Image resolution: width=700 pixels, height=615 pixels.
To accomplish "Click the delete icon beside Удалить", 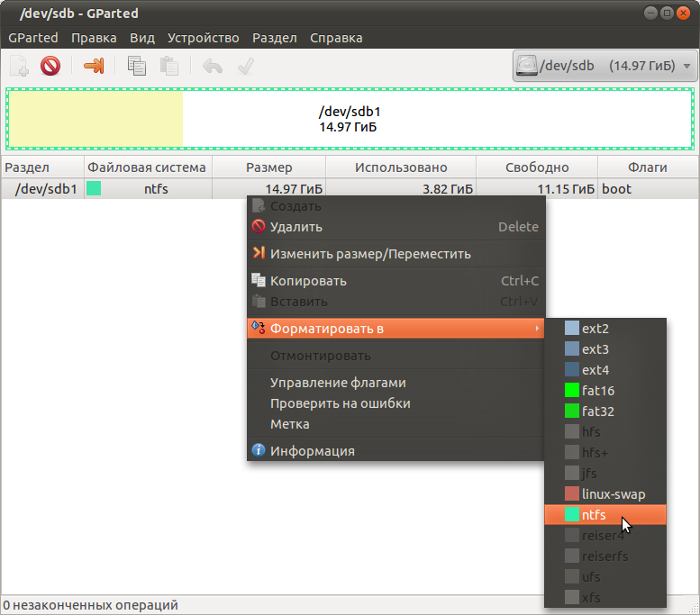I will coord(259,226).
